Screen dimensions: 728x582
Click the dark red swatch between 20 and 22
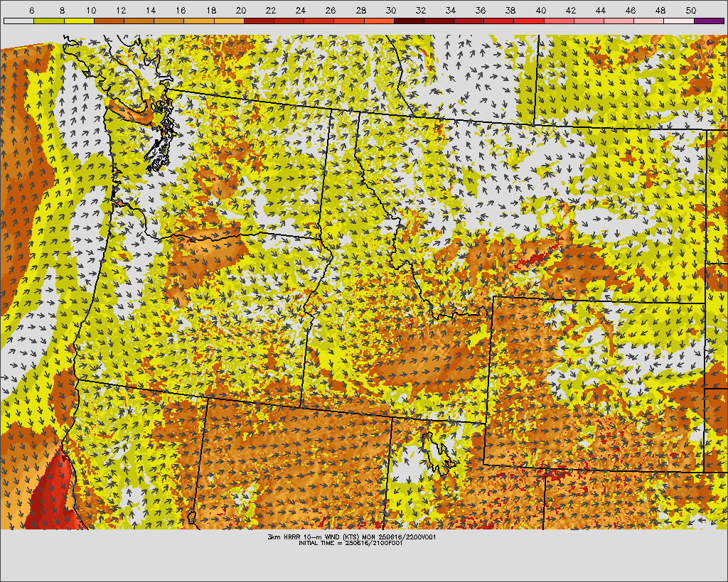pos(259,21)
